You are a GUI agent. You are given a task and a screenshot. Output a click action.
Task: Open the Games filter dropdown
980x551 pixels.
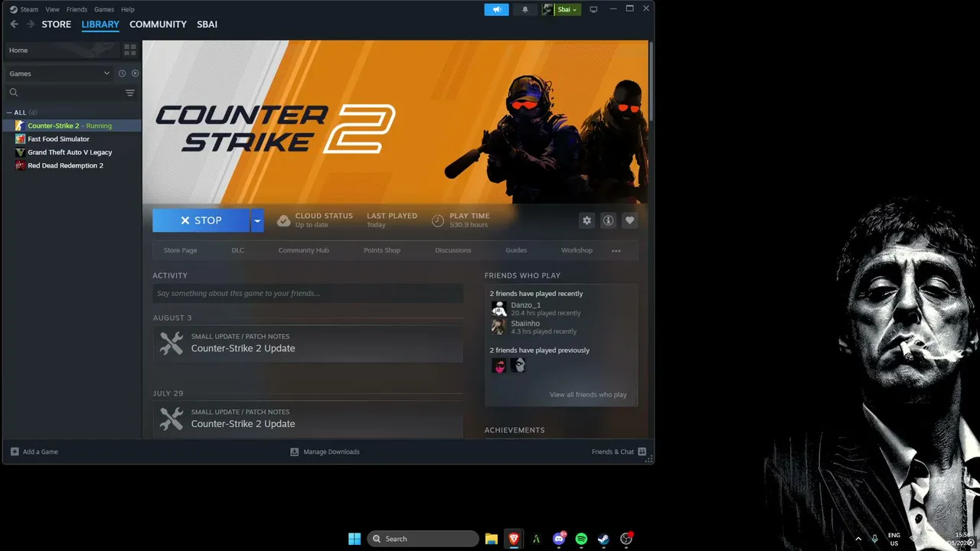[x=59, y=73]
